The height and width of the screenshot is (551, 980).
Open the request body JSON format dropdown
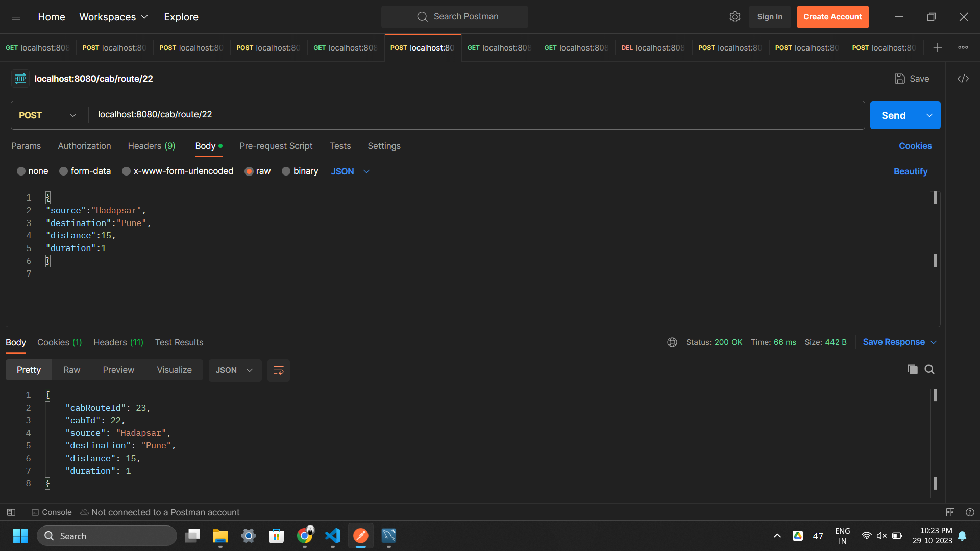pyautogui.click(x=350, y=171)
